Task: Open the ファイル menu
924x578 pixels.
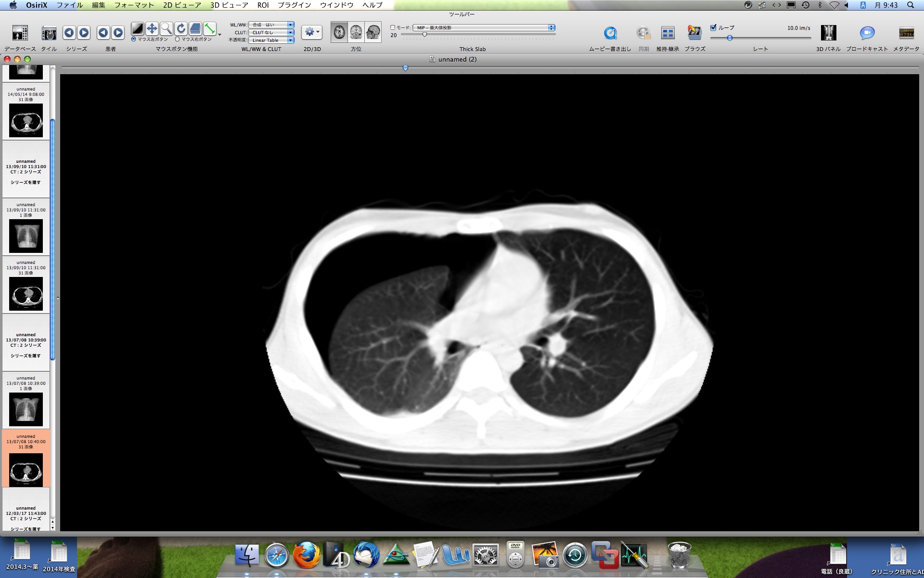Action: pos(70,5)
